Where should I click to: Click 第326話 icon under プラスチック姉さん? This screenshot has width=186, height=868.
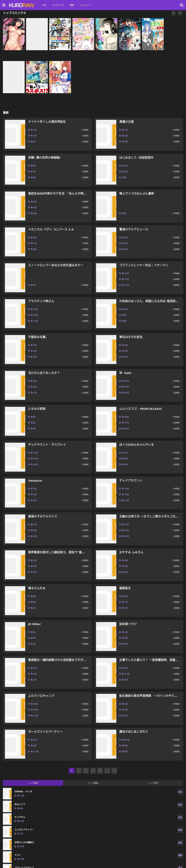click(29, 309)
